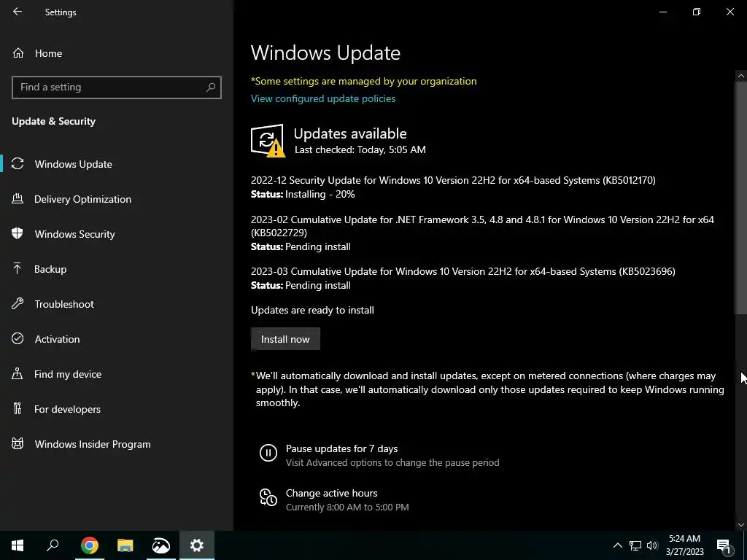Click the Windows Insider Program cat icon
Image resolution: width=747 pixels, height=560 pixels.
(x=18, y=444)
